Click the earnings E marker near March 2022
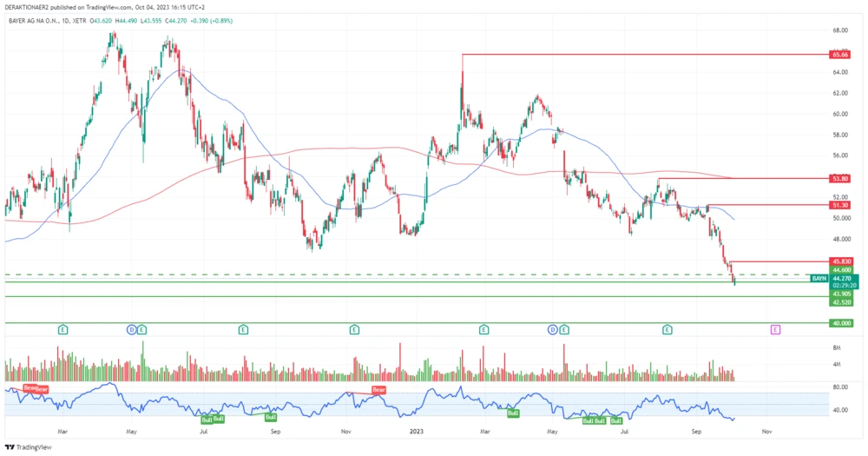 62,329
